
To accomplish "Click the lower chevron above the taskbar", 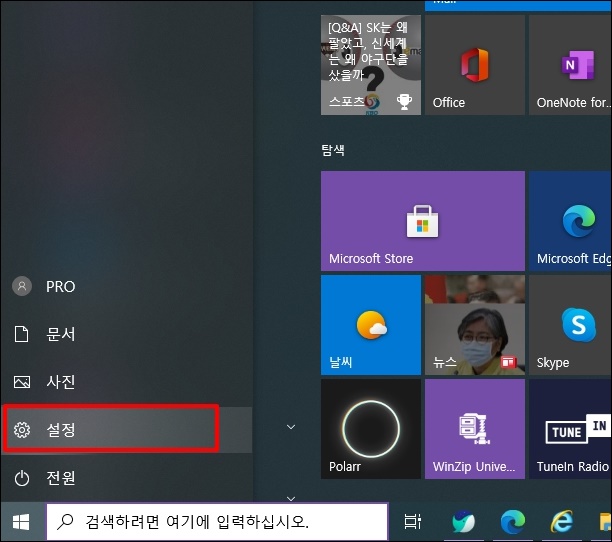I will [291, 498].
